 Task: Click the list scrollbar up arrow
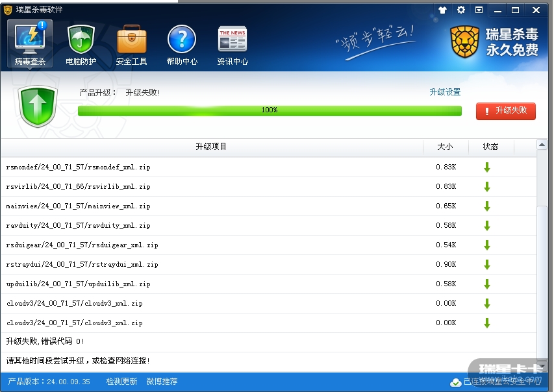(542, 145)
